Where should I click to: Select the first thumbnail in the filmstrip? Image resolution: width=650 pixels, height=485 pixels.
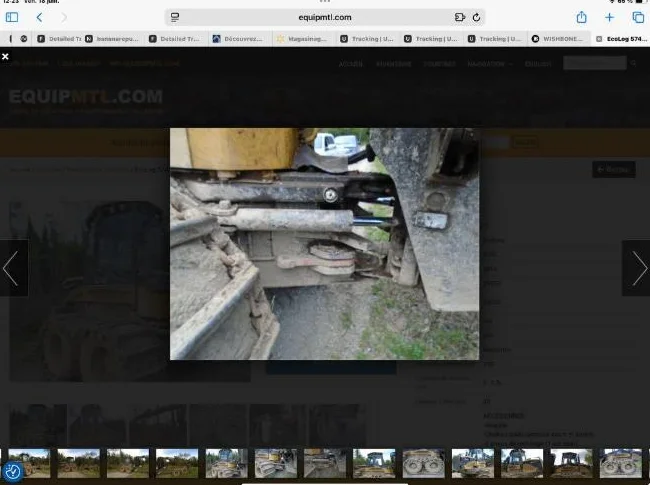point(29,463)
